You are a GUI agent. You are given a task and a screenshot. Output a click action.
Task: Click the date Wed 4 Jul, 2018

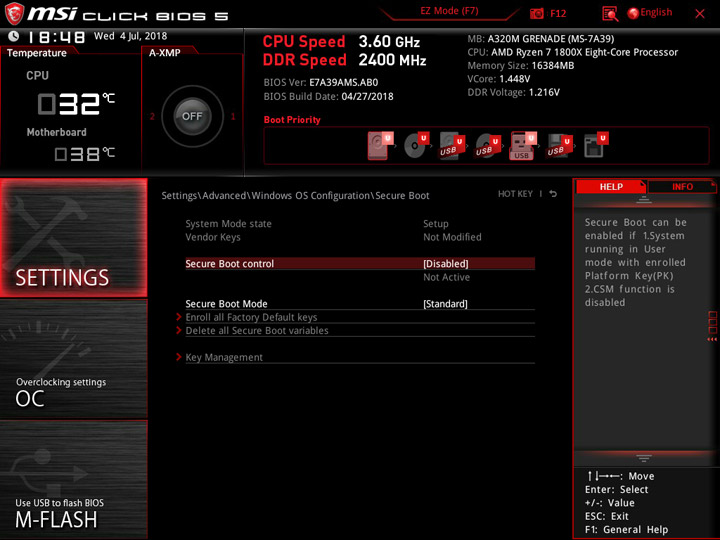click(x=130, y=36)
